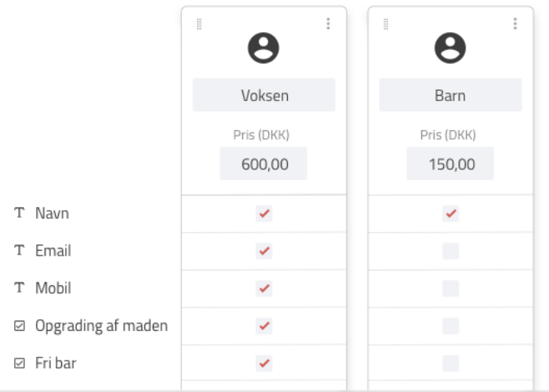Enable Opgrading af maden for Barn ticket
The image size is (549, 392).
point(451,326)
